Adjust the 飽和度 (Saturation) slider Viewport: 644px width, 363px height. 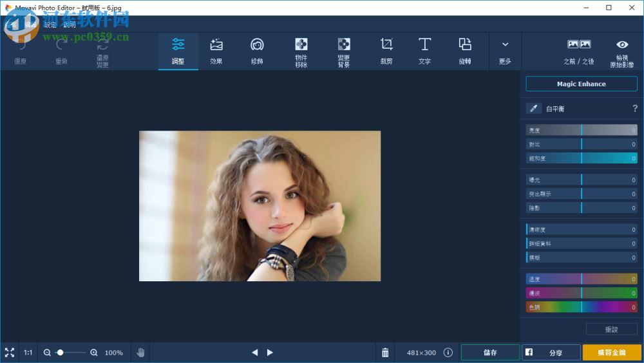(x=582, y=158)
